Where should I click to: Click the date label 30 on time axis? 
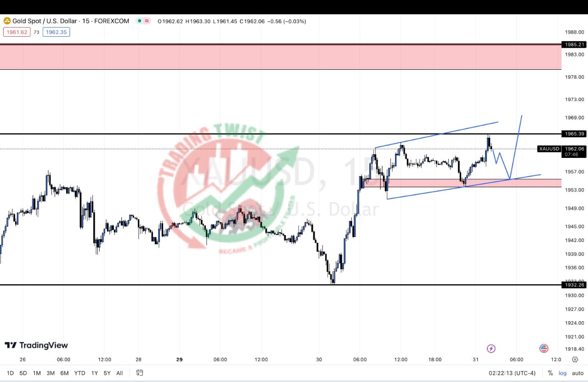click(319, 360)
